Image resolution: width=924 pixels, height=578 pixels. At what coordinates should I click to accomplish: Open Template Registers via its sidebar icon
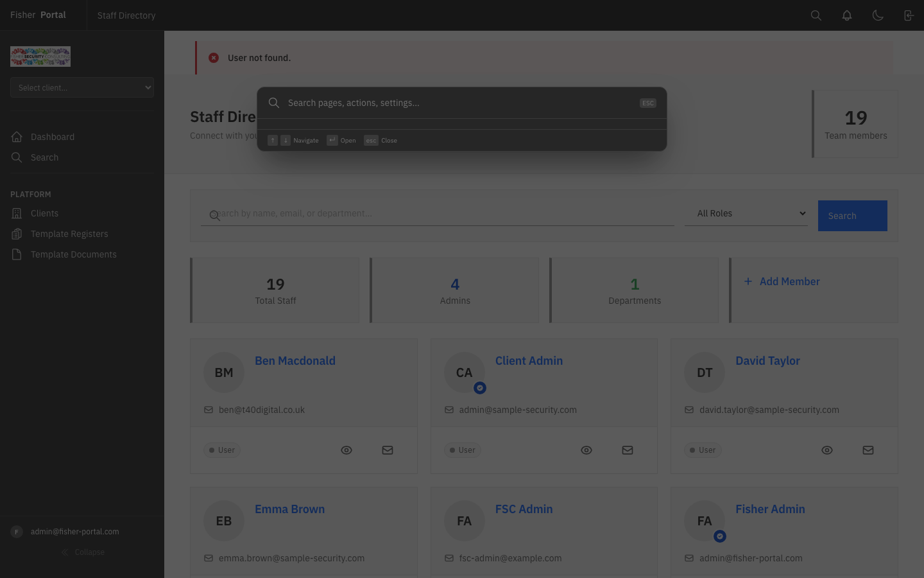pos(17,234)
